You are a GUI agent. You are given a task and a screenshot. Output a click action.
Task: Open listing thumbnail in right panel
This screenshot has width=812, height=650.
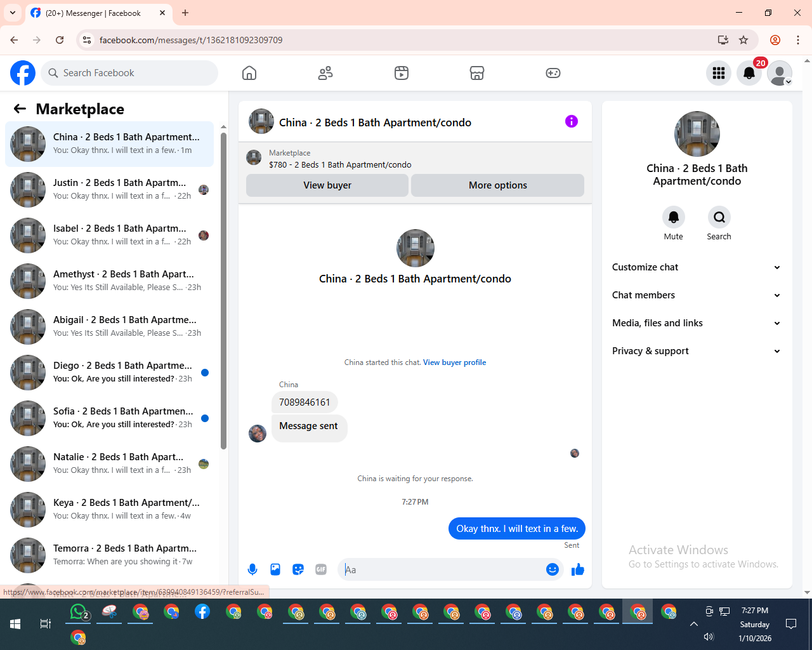click(x=697, y=134)
